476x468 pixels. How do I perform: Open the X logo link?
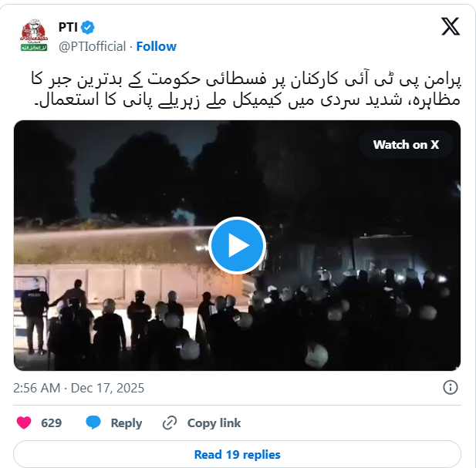click(x=451, y=27)
